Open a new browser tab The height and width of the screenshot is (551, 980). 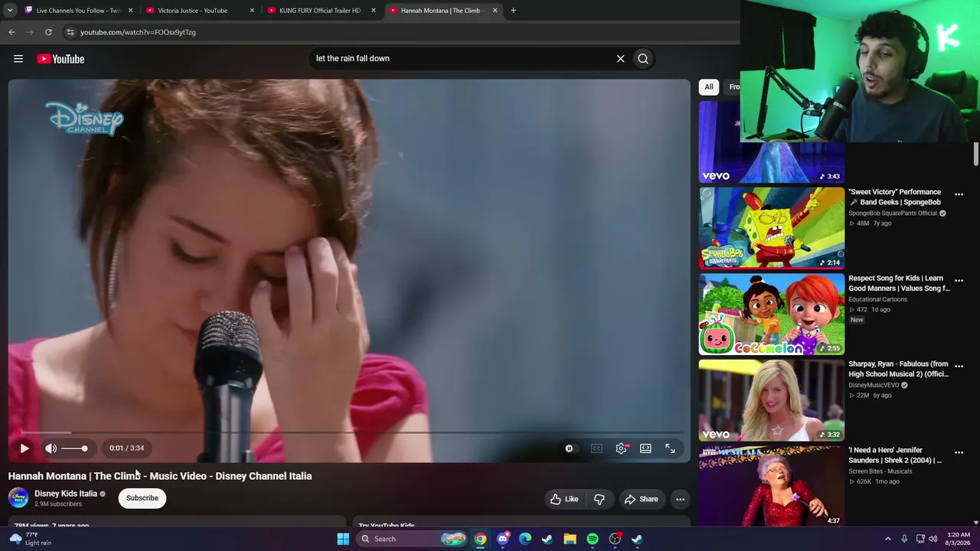point(513,11)
